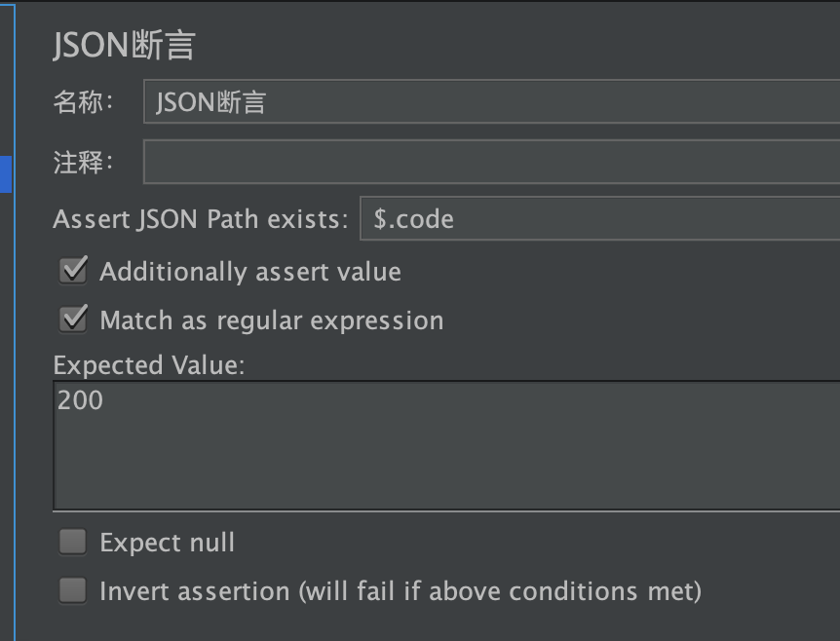Screen dimensions: 840x641
Task: Enable the Expect null checkbox
Action: point(73,542)
